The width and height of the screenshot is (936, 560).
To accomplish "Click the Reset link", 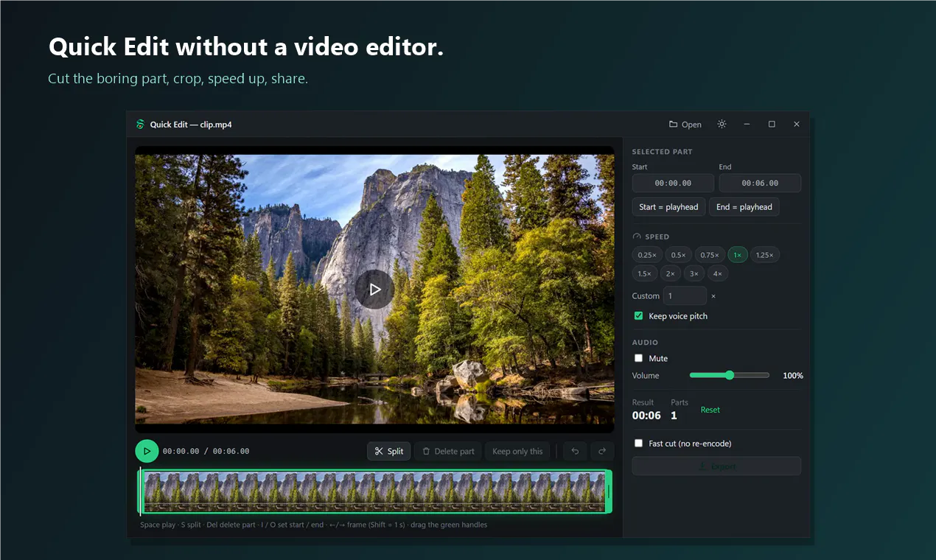I will coord(710,410).
